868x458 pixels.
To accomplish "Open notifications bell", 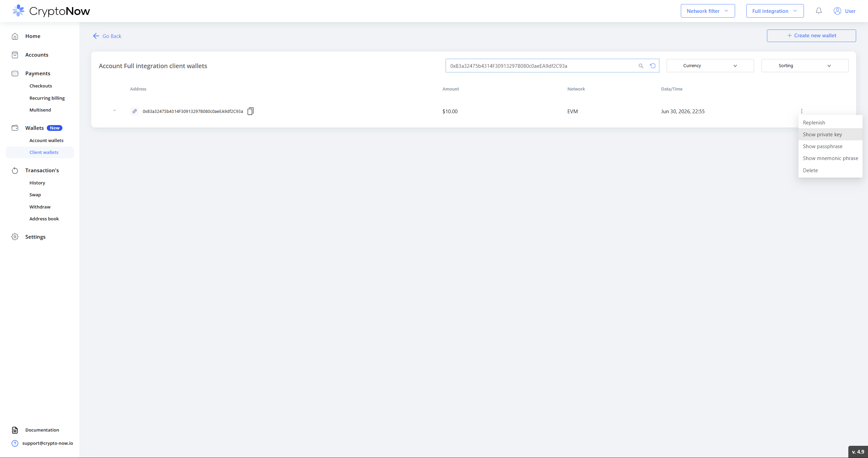I will [819, 11].
